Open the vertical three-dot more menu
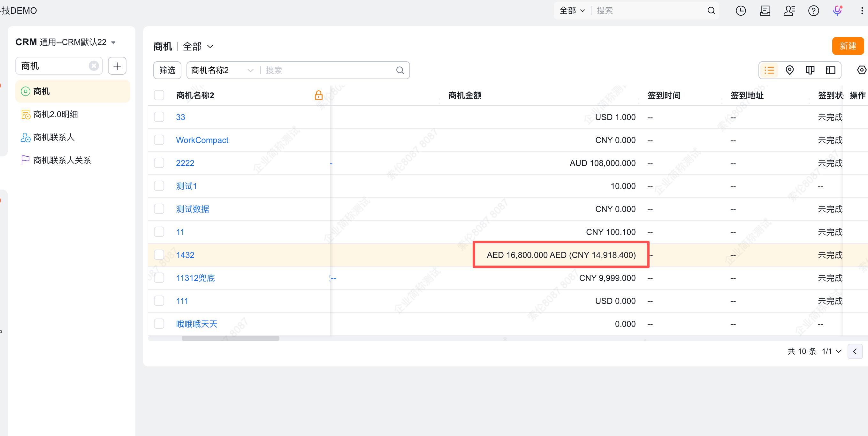The image size is (868, 436). click(x=862, y=11)
